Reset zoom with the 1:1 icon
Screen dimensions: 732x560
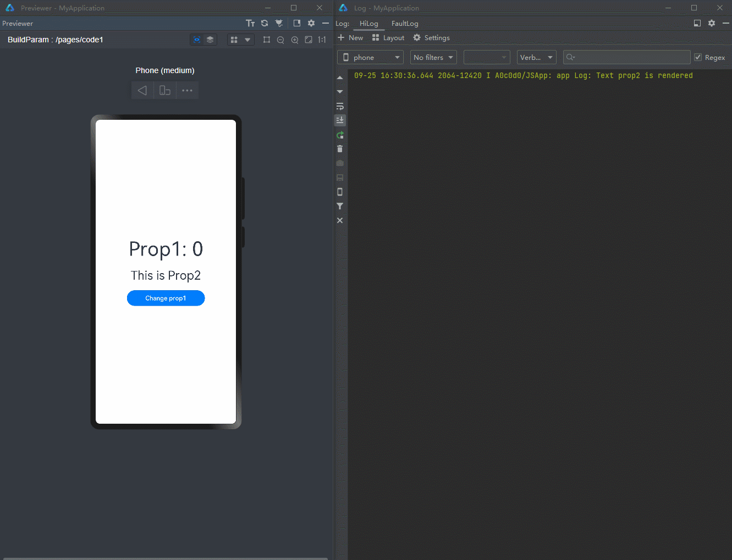coord(322,40)
